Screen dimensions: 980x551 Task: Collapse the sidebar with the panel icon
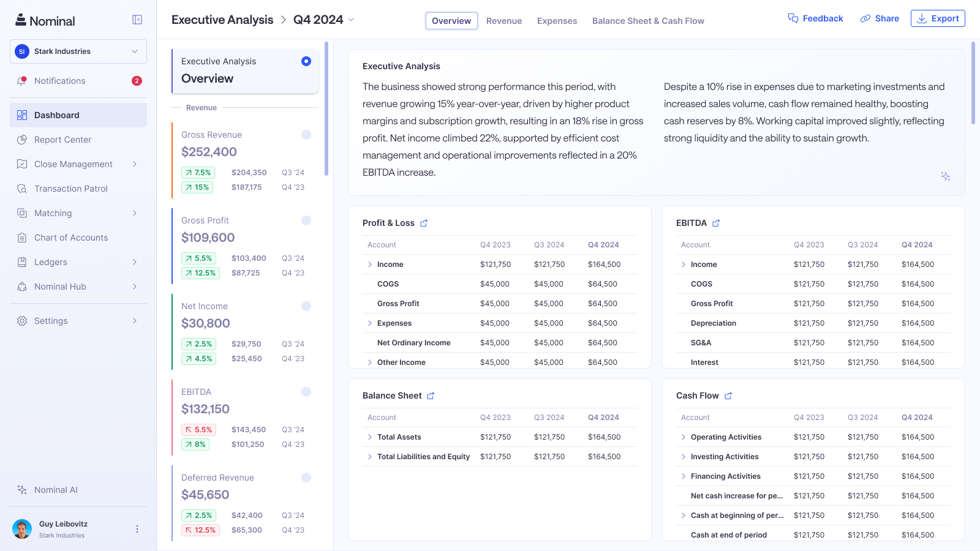137,19
